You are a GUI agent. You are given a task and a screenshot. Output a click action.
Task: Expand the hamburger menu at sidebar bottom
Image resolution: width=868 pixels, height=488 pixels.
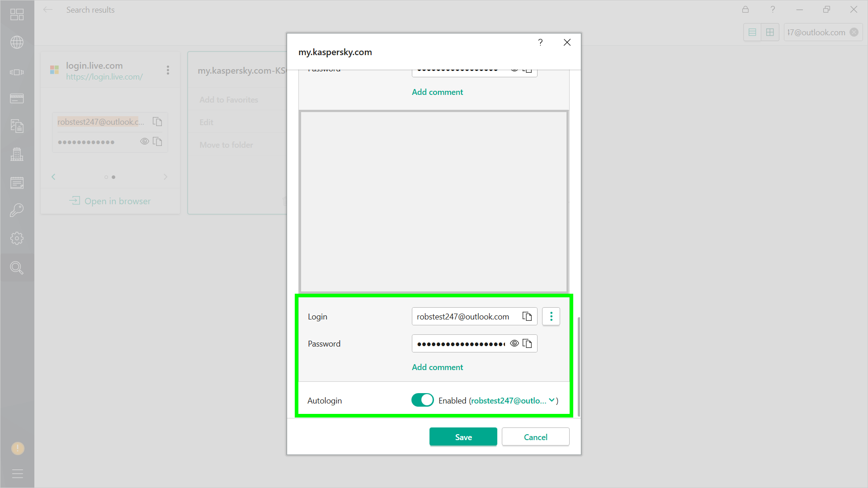tap(17, 474)
